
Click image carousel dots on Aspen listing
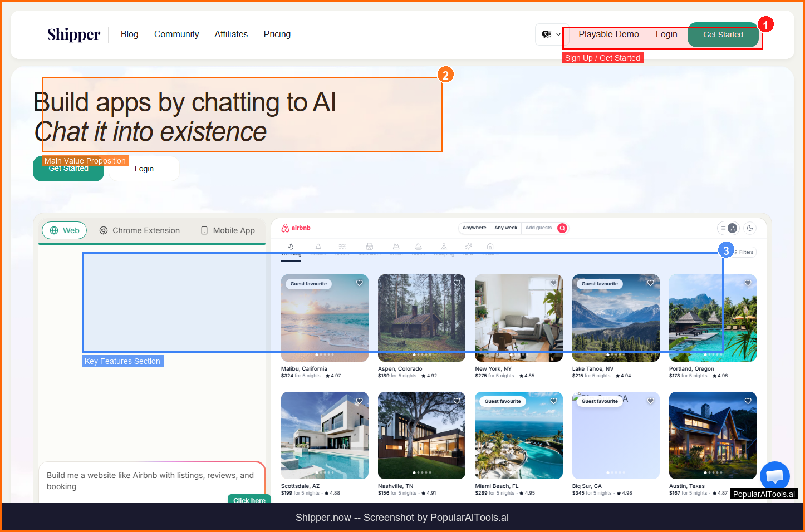pos(421,354)
